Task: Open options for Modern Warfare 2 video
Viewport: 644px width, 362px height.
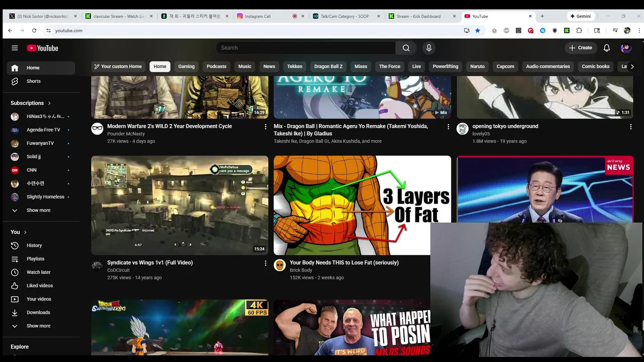Action: coord(266,127)
